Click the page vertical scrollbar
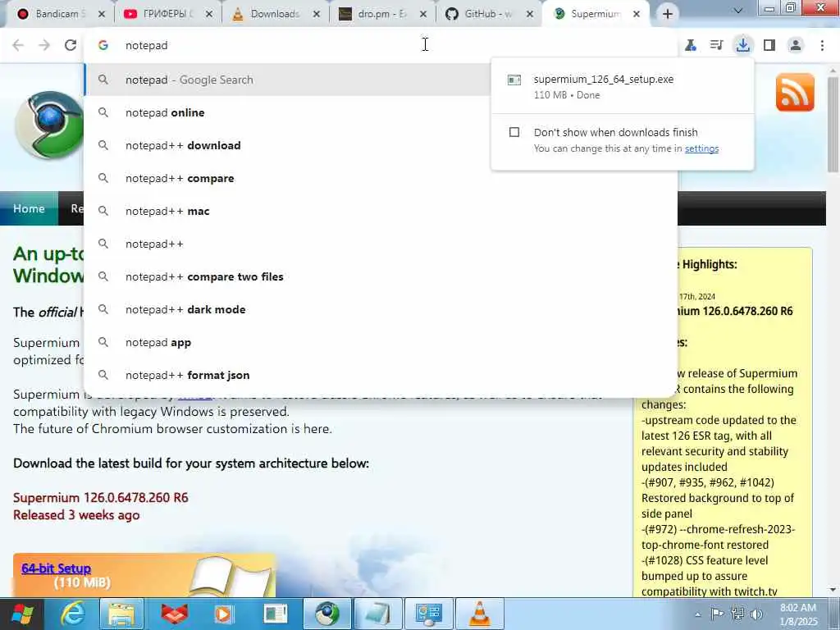Screen dimensions: 840x630 833,125
